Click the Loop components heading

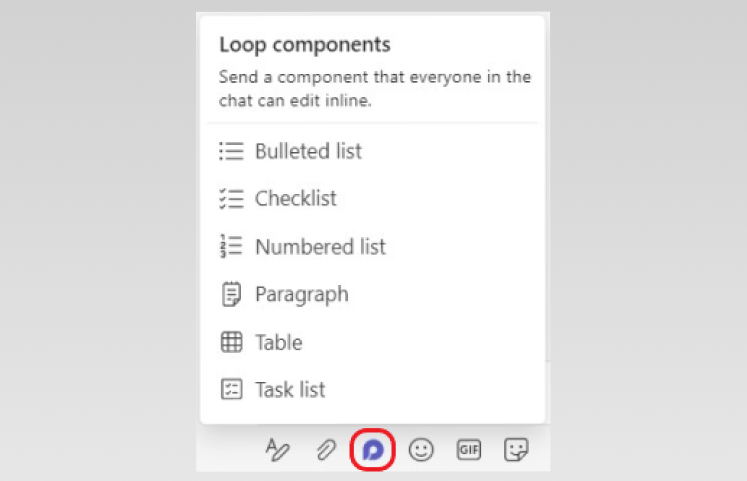[304, 45]
